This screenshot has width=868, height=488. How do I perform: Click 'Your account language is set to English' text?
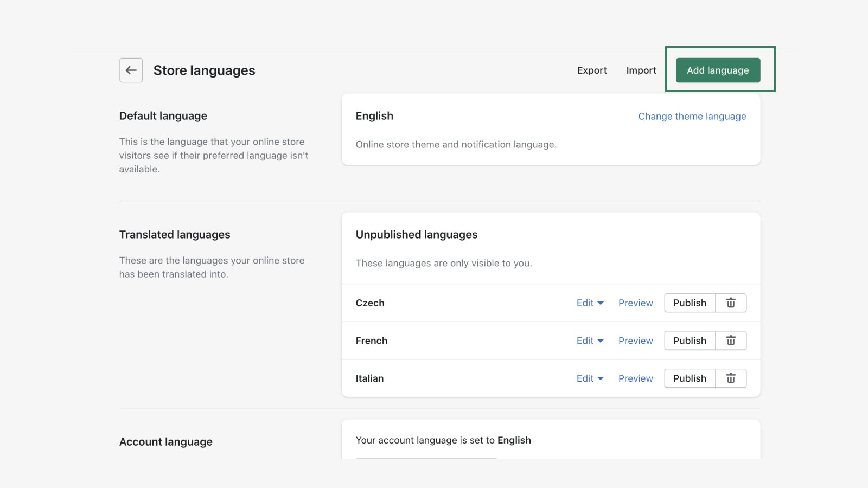(x=443, y=440)
